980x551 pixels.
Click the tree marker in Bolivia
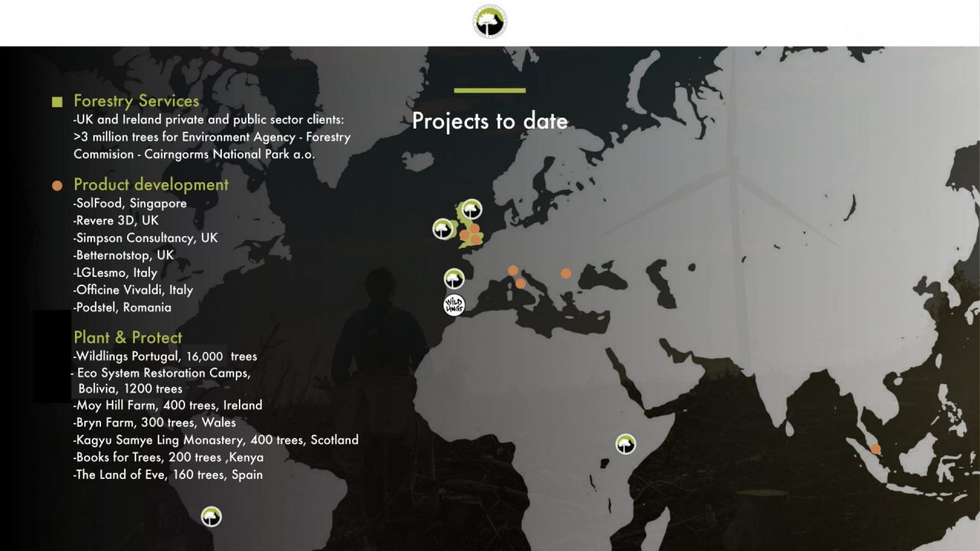[x=211, y=517]
